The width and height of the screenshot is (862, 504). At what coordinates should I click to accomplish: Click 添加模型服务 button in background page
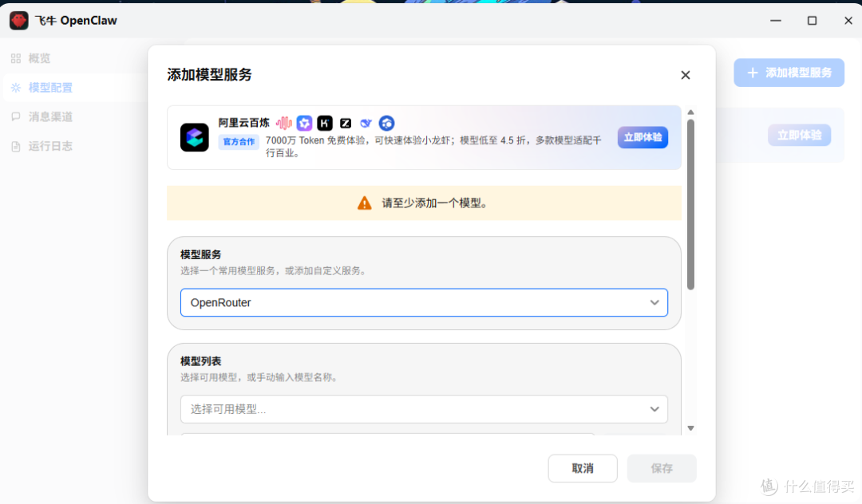789,73
